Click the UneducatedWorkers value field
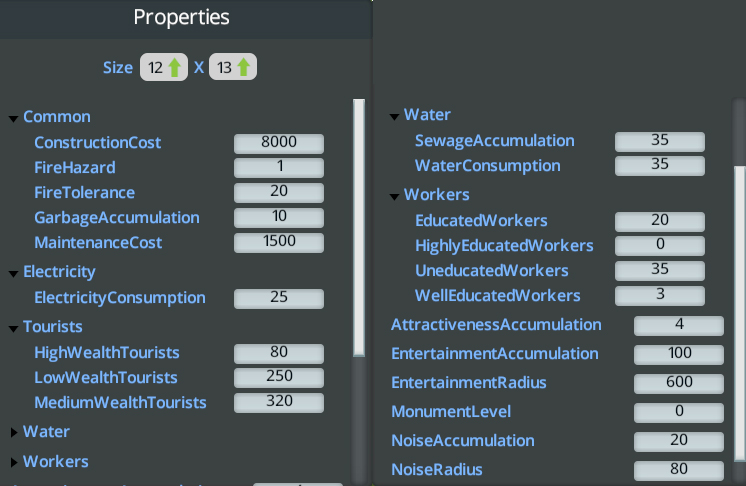 [660, 271]
